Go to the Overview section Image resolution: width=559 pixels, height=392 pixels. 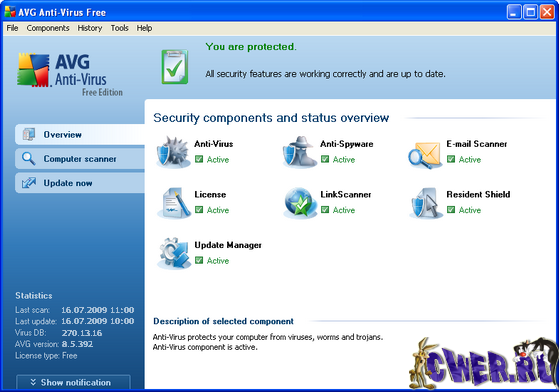point(80,134)
